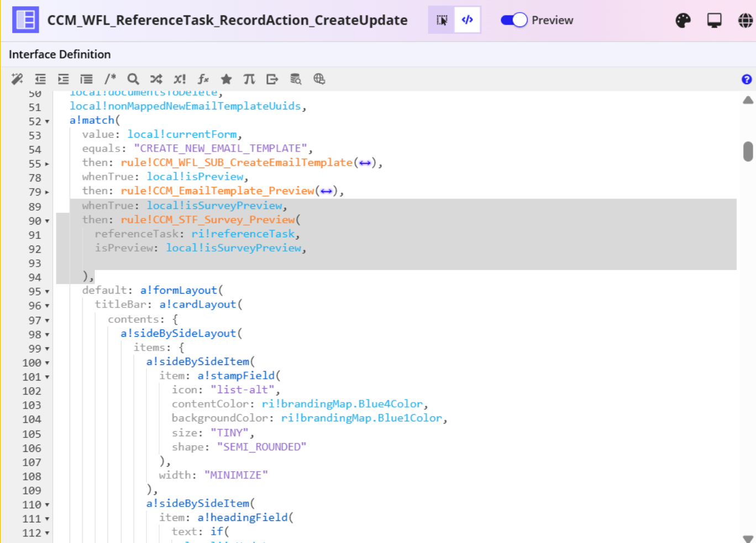756x543 pixels.
Task: Click the "MINIMIZE" width value
Action: [x=236, y=475]
